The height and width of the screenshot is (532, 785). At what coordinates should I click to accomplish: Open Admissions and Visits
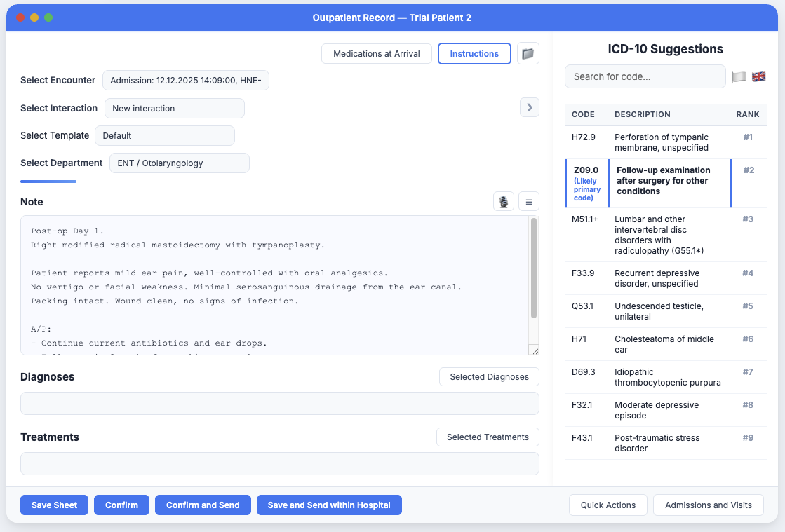[x=708, y=505]
